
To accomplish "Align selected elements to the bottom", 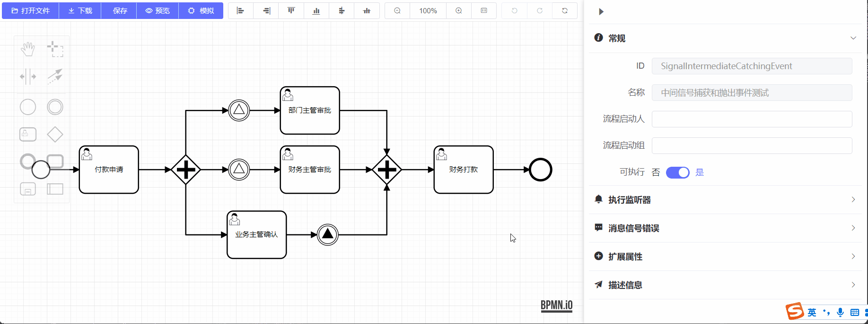I will (x=316, y=10).
